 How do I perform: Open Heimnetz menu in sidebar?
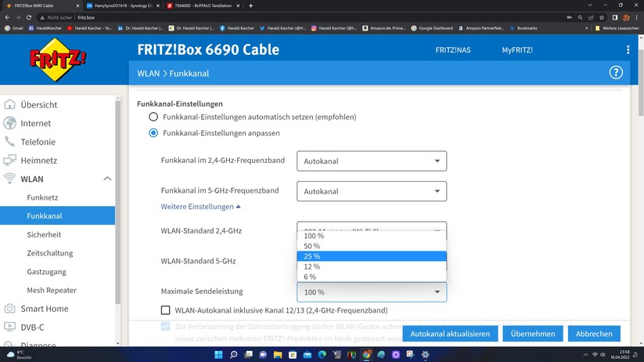[38, 160]
